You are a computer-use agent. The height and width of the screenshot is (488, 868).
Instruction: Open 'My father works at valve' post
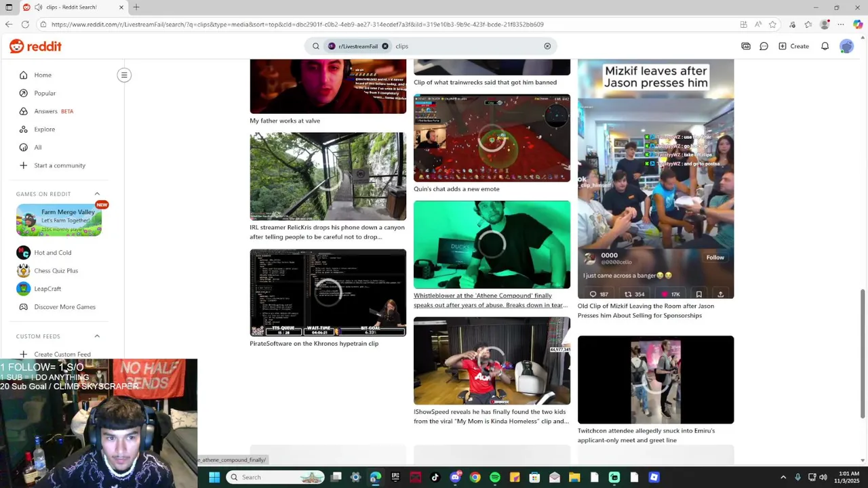[x=285, y=121]
